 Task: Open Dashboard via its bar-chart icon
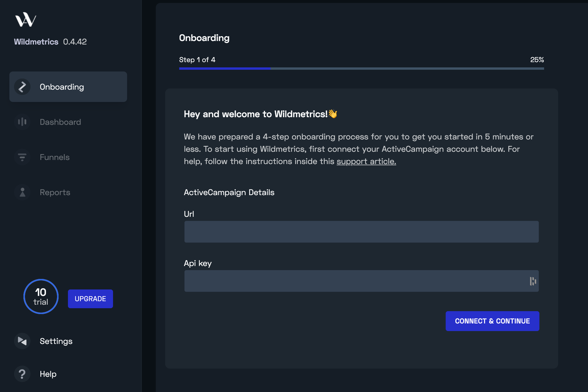(x=22, y=122)
